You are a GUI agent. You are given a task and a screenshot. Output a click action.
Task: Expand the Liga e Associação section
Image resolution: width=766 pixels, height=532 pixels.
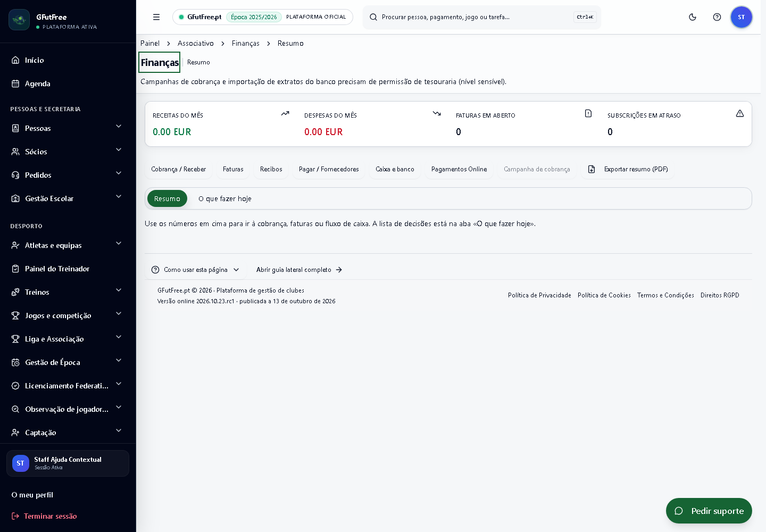click(119, 337)
